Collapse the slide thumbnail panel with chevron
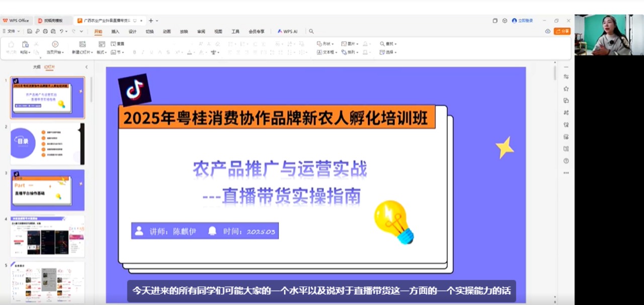The width and height of the screenshot is (644, 305). [86, 67]
